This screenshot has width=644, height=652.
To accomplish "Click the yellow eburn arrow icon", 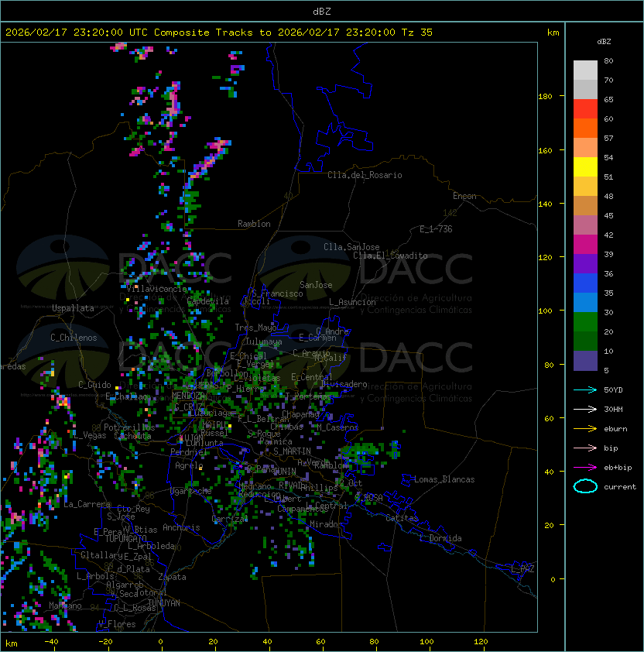I will point(585,429).
